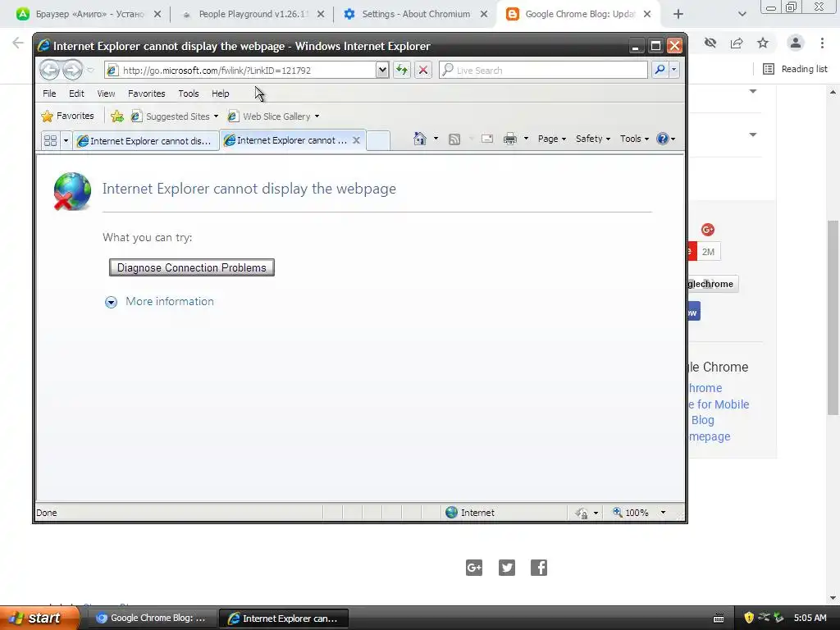Click the Chrome share icon
The height and width of the screenshot is (630, 840).
(737, 43)
